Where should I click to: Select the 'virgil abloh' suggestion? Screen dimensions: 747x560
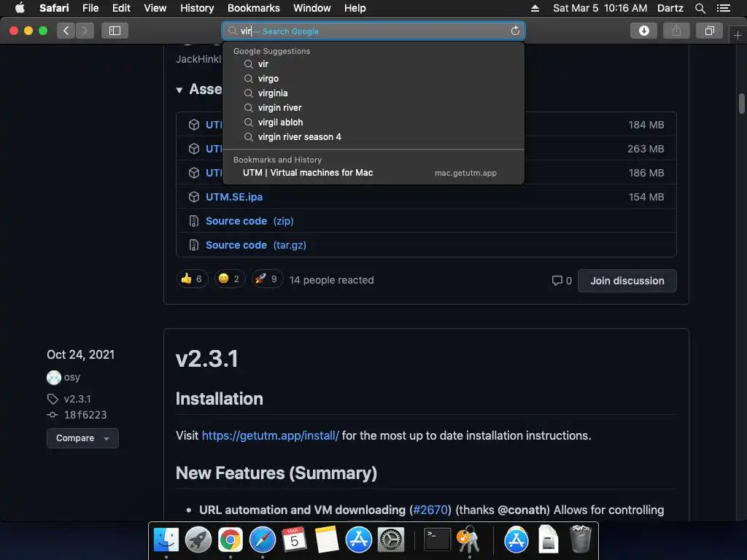coord(373,122)
